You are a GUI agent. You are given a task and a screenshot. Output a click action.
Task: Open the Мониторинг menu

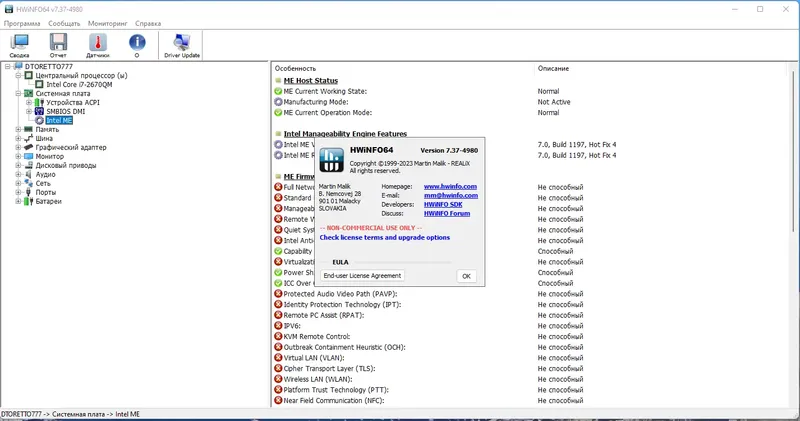(108, 23)
